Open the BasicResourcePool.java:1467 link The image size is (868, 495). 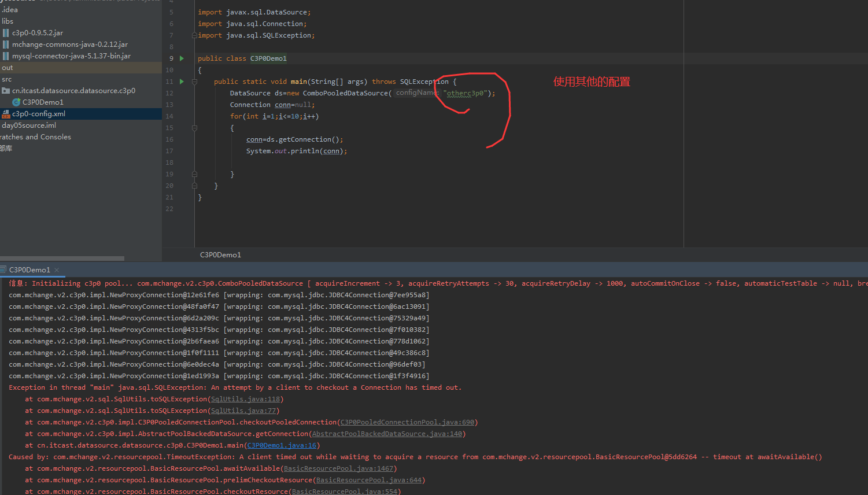338,468
